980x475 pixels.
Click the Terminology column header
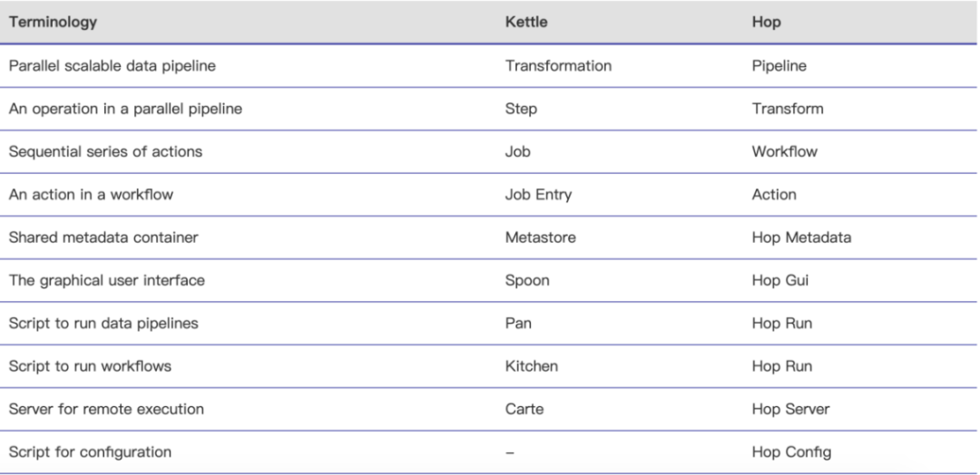click(x=53, y=23)
